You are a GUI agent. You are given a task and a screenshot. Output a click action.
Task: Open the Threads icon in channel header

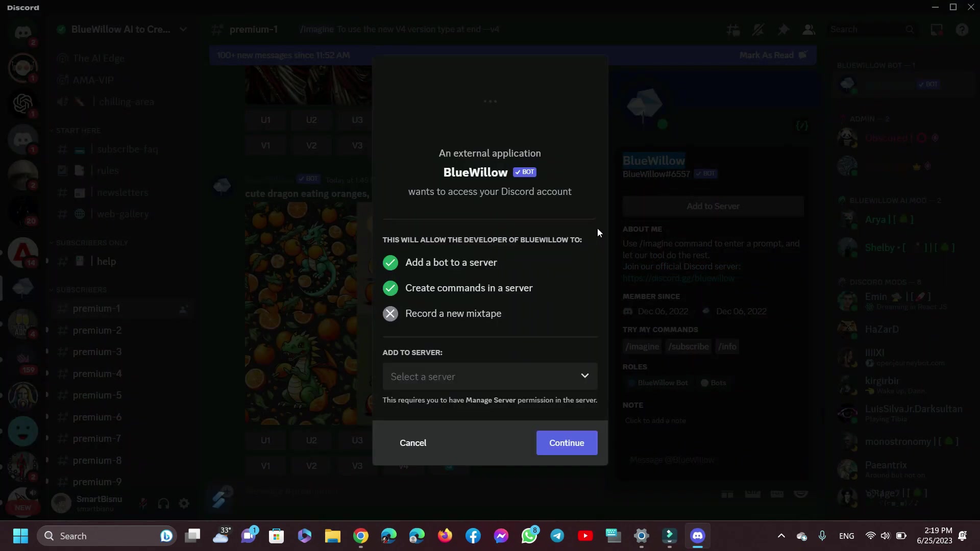coord(733,30)
